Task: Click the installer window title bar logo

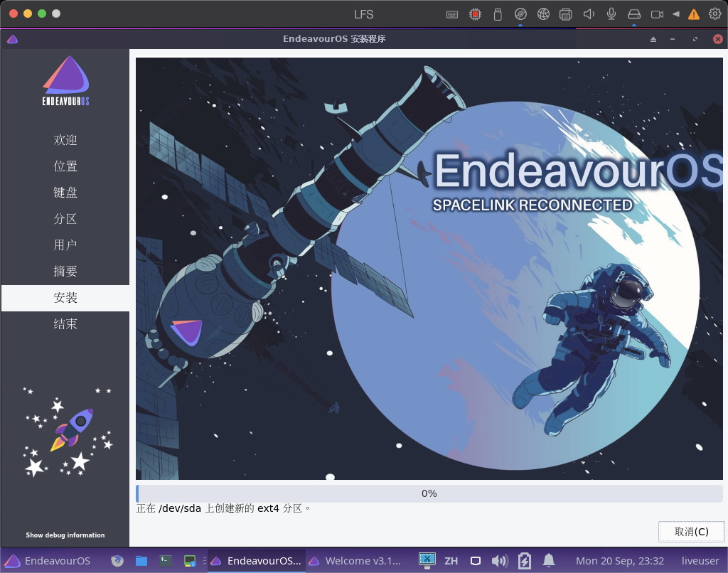Action: click(x=13, y=39)
